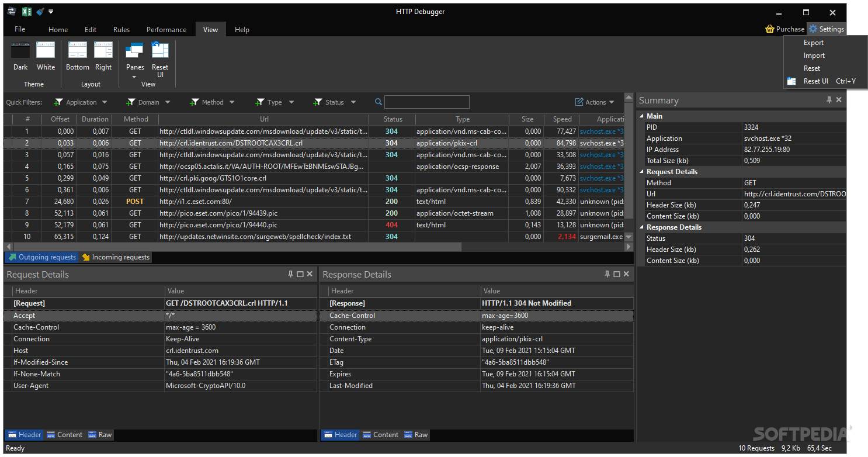Screen dimensions: 868x457
Task: Switch layout to Right
Action: tap(103, 56)
